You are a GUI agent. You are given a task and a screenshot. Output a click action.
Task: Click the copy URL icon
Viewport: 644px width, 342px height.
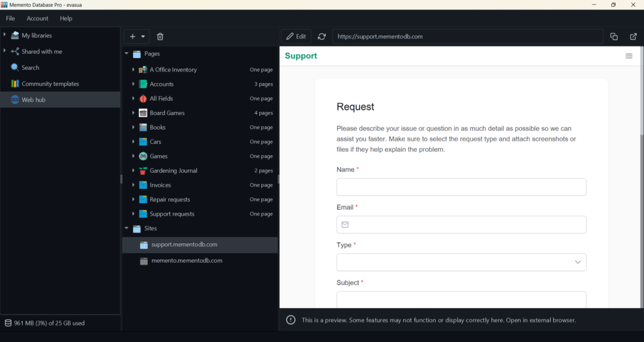pos(614,36)
